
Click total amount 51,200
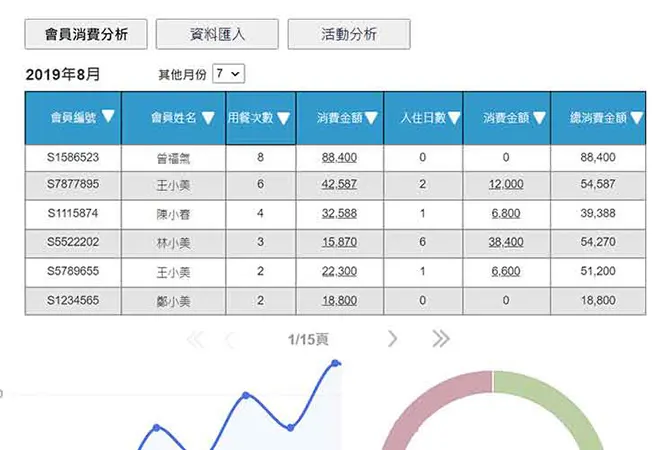[x=598, y=271]
